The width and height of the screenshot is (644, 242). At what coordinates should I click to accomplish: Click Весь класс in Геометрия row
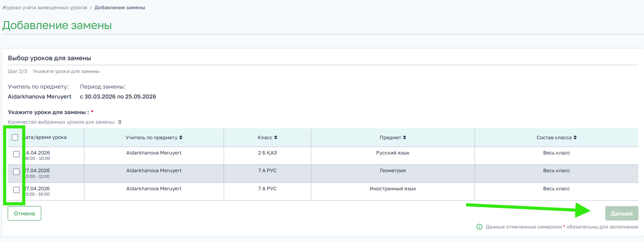pos(556,170)
